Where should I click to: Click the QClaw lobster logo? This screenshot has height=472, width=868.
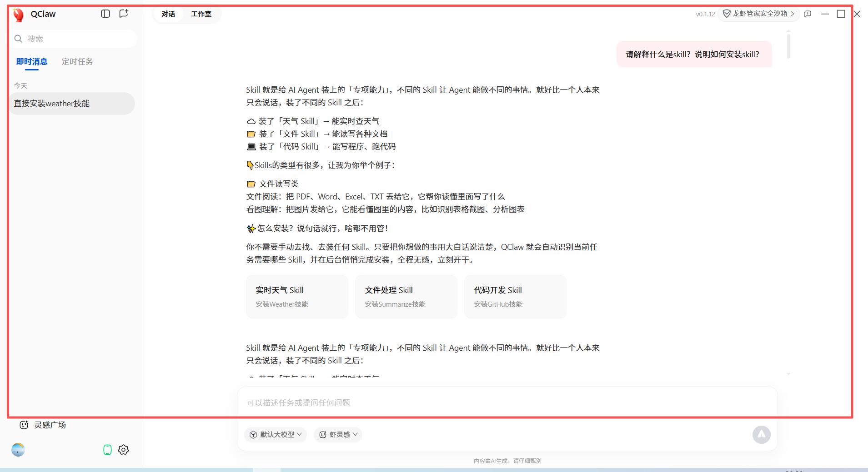19,15
